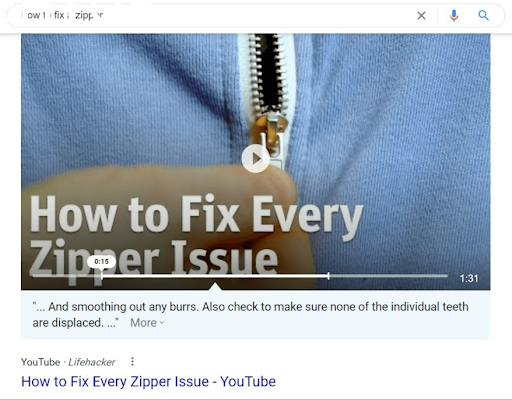Click the small chevron after More
The width and height of the screenshot is (512, 400).
tap(162, 323)
